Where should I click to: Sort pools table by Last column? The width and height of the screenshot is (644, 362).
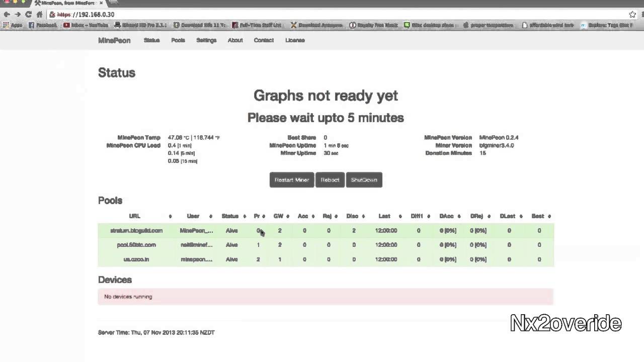tap(384, 216)
